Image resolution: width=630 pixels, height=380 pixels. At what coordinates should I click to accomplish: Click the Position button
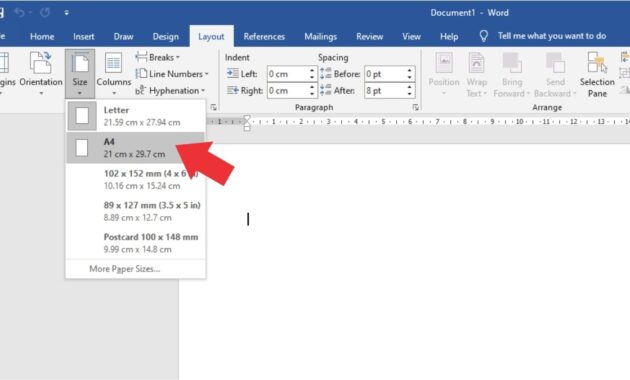(444, 74)
